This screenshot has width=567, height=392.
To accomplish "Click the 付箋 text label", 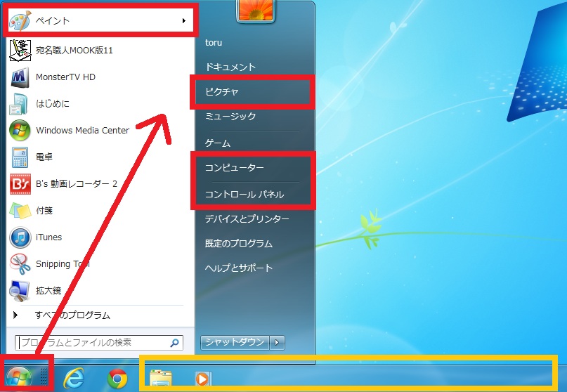I will [44, 211].
